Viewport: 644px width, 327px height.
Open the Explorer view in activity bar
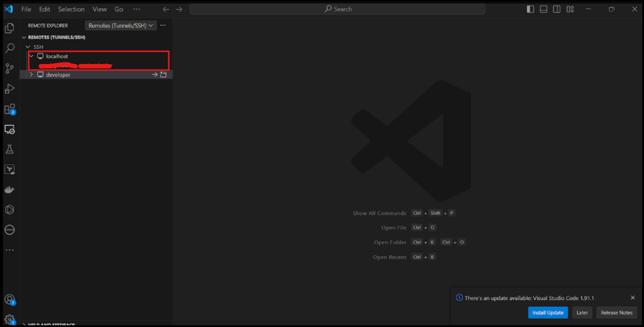(x=9, y=28)
